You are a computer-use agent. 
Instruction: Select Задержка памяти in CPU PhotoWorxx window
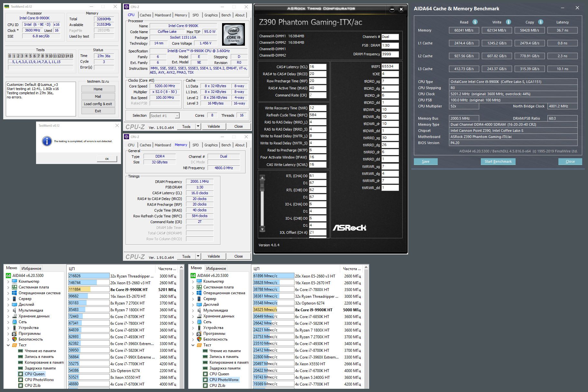pos(225,368)
